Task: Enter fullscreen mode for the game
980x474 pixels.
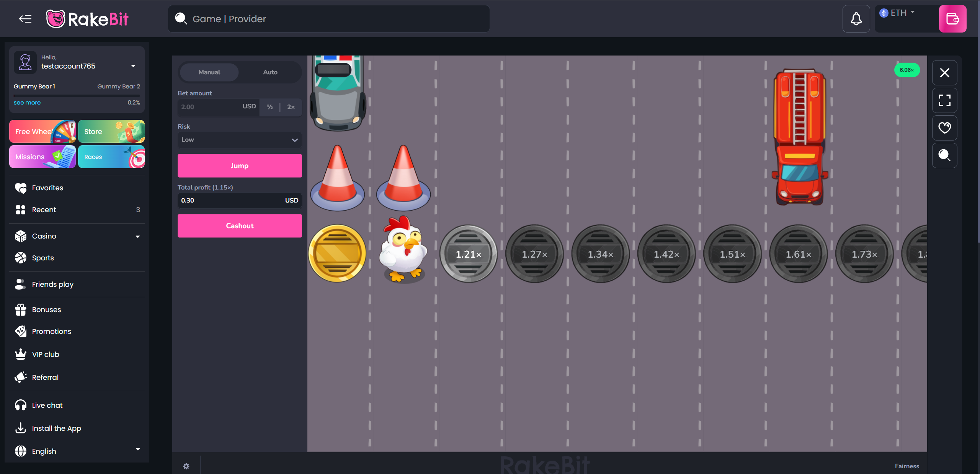Action: 944,100
